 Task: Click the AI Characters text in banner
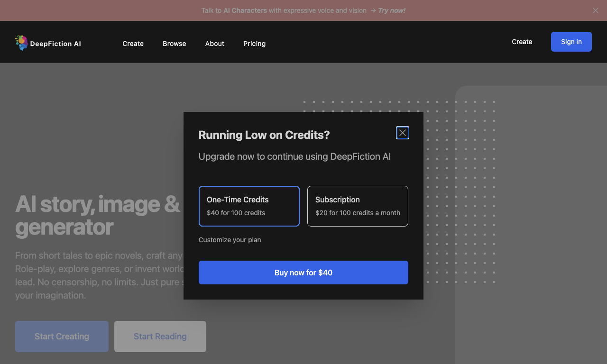click(245, 10)
